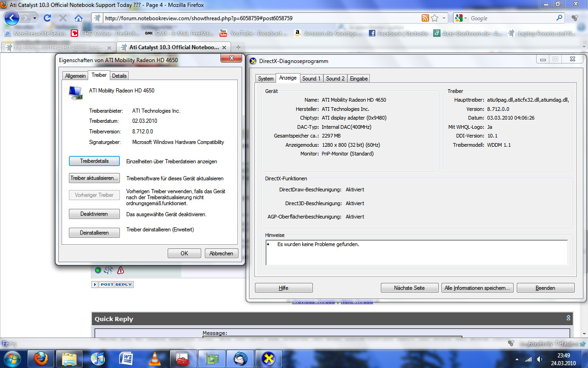The width and height of the screenshot is (588, 368).
Task: Click the stop loading X icon
Action: tap(63, 18)
